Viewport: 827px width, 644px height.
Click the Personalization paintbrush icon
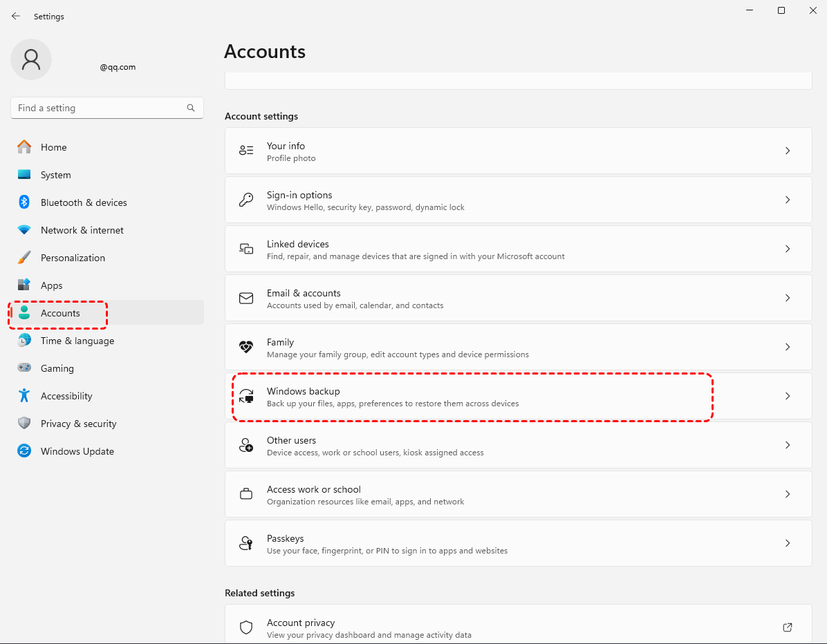[x=24, y=258]
